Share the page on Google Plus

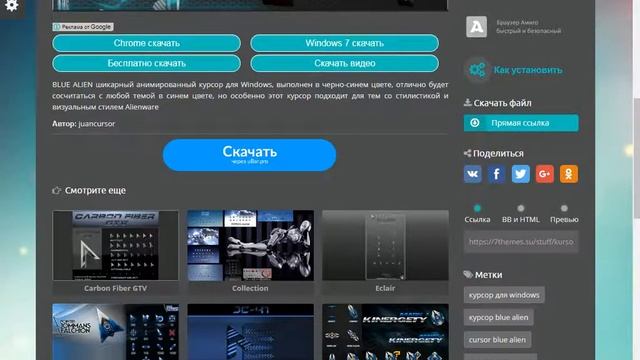(x=544, y=174)
